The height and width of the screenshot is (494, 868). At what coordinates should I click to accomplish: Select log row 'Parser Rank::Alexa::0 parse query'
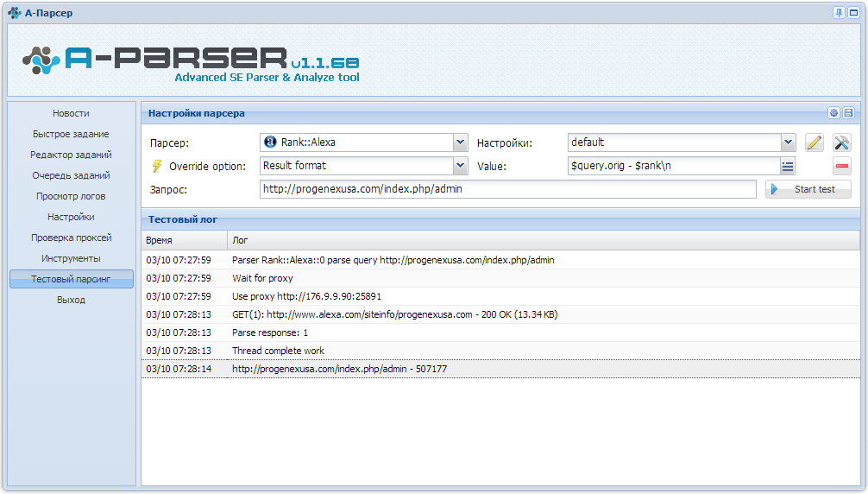(x=501, y=260)
